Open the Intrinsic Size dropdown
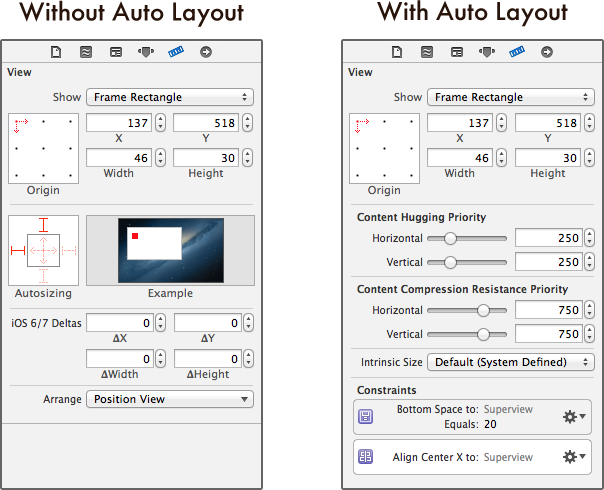604x490 pixels. tap(510, 362)
